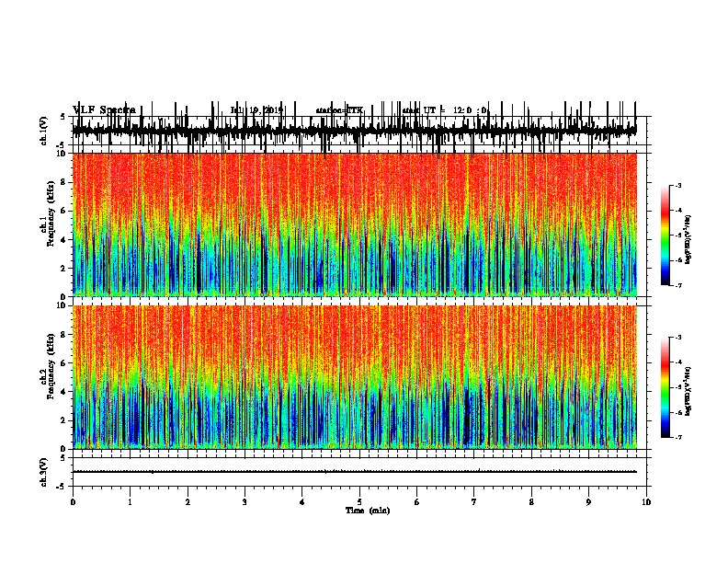Click the '10' tick on the time axis
Screen dimensions: 728x563
coord(646,502)
